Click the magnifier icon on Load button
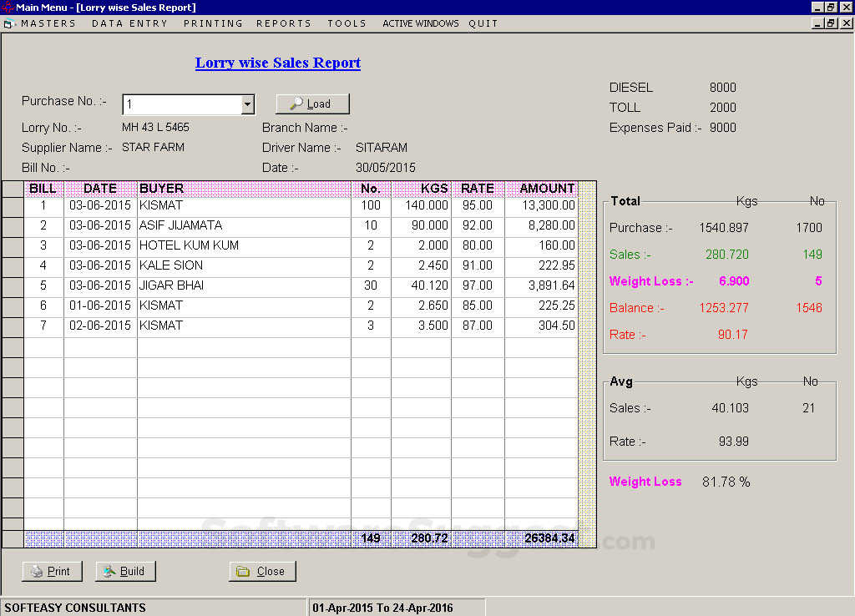The width and height of the screenshot is (855, 616). tap(296, 104)
